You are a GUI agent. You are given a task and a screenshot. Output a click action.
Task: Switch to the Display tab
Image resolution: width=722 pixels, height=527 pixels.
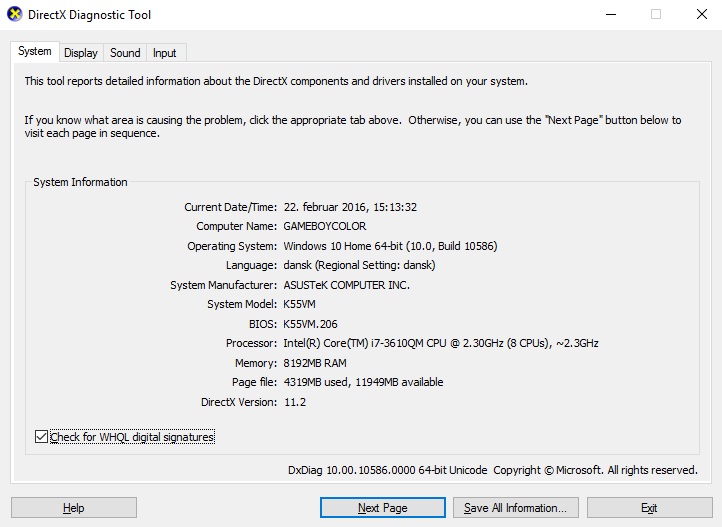[x=81, y=53]
